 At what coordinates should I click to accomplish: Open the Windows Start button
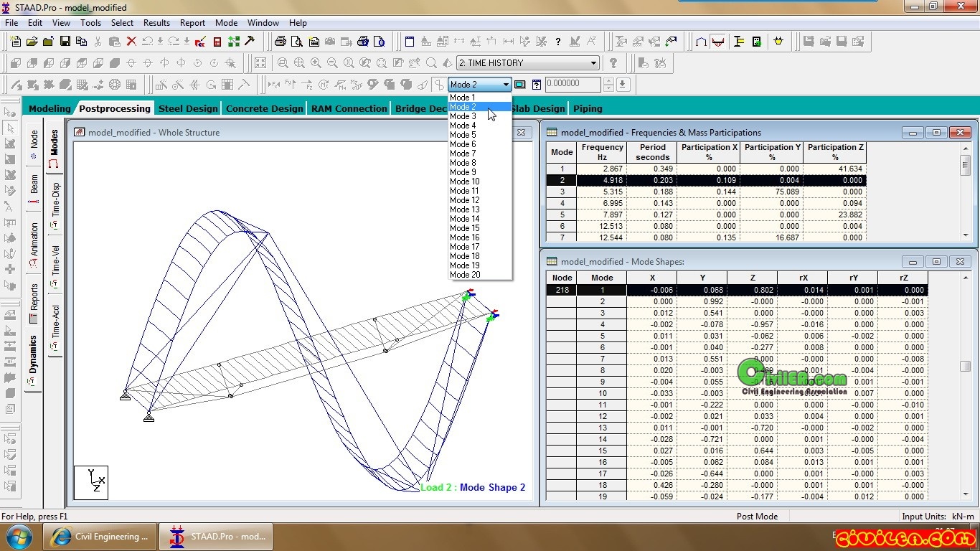tap(18, 537)
